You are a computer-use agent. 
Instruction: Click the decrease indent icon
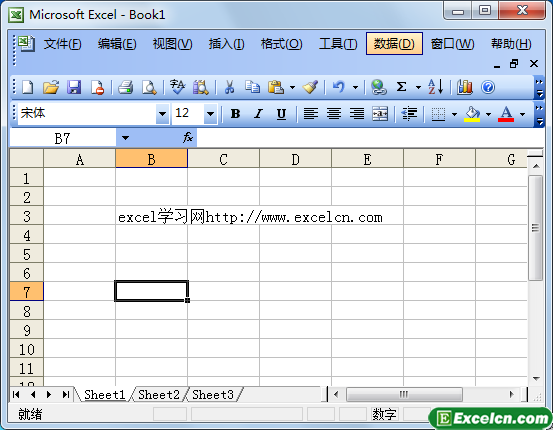coord(409,114)
